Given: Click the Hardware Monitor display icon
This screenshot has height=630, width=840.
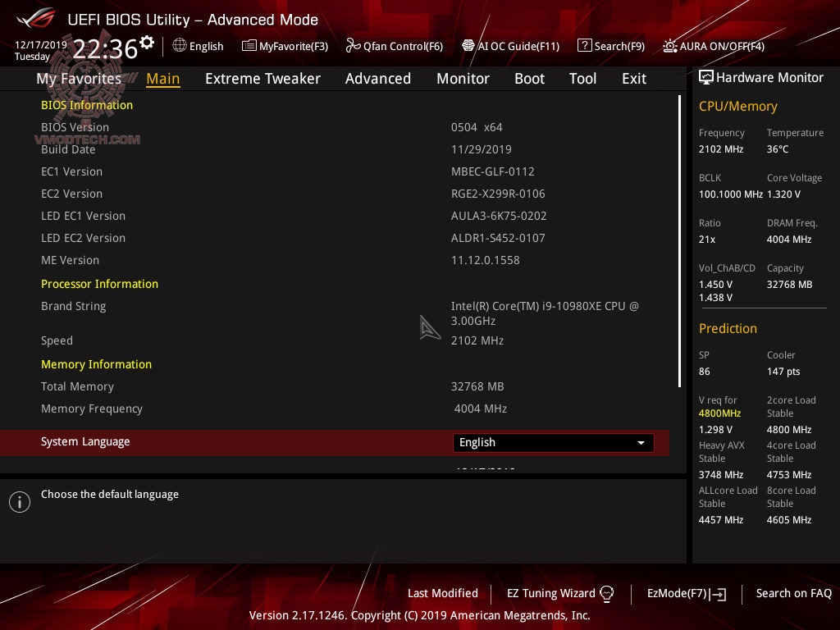Looking at the screenshot, I should click(706, 77).
